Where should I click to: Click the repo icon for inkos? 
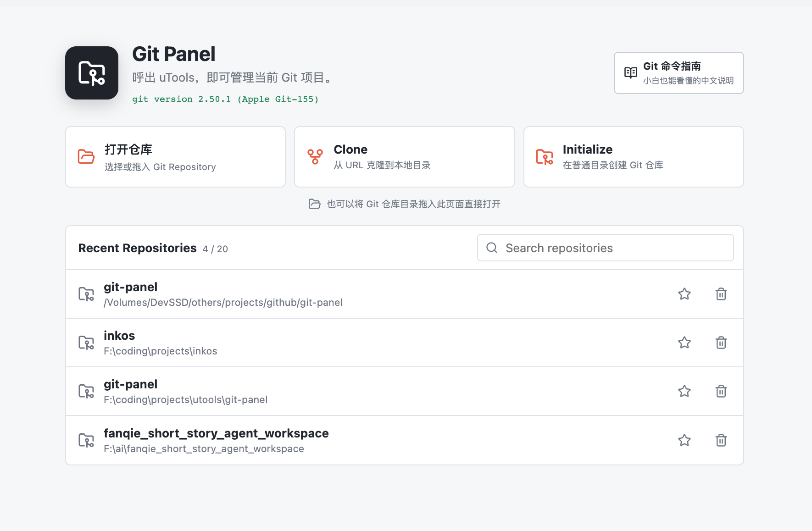[x=86, y=343]
